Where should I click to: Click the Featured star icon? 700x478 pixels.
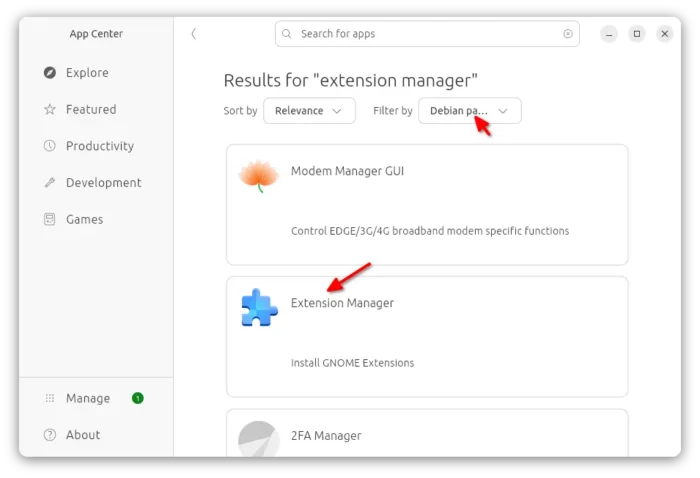pyautogui.click(x=50, y=109)
